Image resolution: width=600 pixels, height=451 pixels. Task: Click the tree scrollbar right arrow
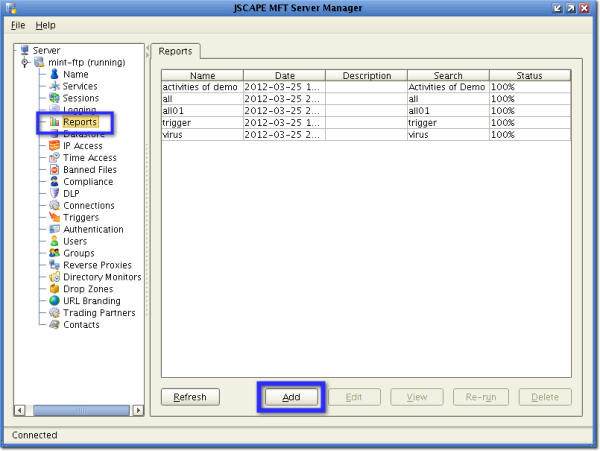click(x=139, y=410)
